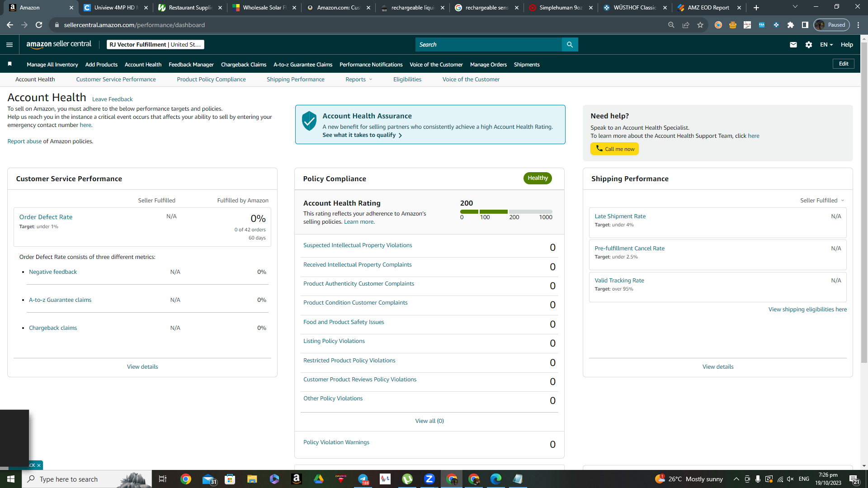This screenshot has height=488, width=868.
Task: Switch to the Shipping Performance tab
Action: click(295, 79)
